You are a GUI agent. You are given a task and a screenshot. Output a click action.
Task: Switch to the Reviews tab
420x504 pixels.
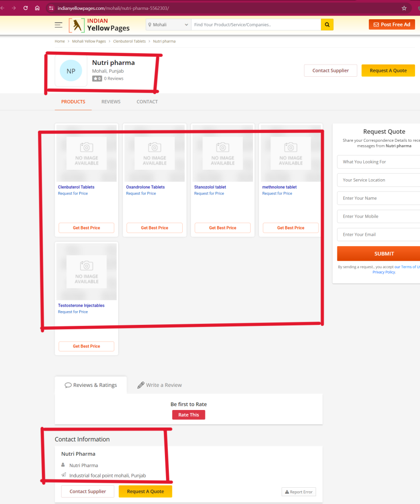coord(111,102)
